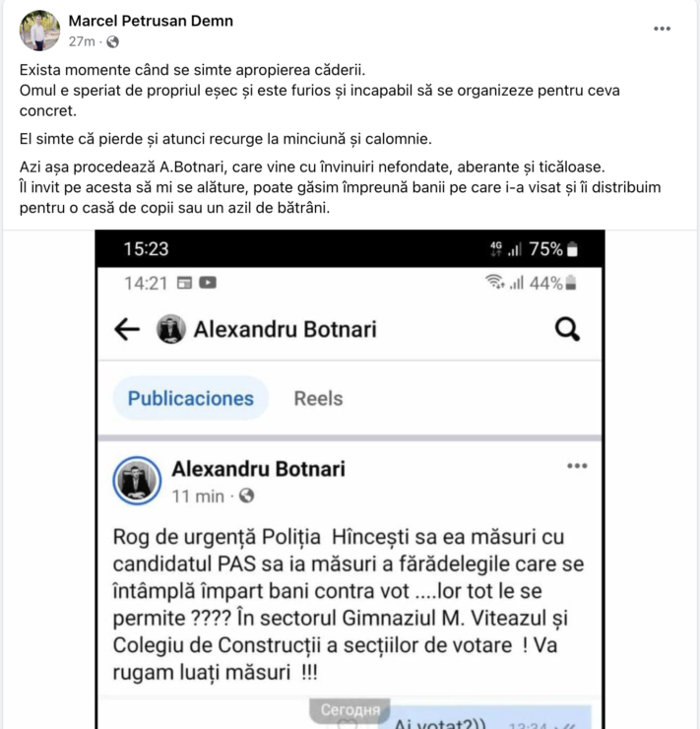Click Marcel Petrusan Demn's profile picture
The height and width of the screenshot is (729, 700).
(39, 31)
